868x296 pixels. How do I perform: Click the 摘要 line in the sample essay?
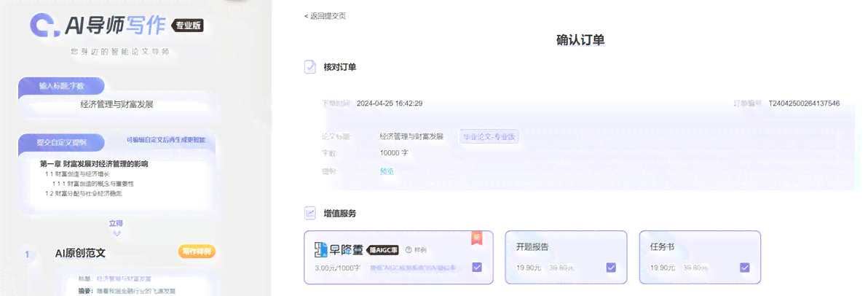[127, 291]
